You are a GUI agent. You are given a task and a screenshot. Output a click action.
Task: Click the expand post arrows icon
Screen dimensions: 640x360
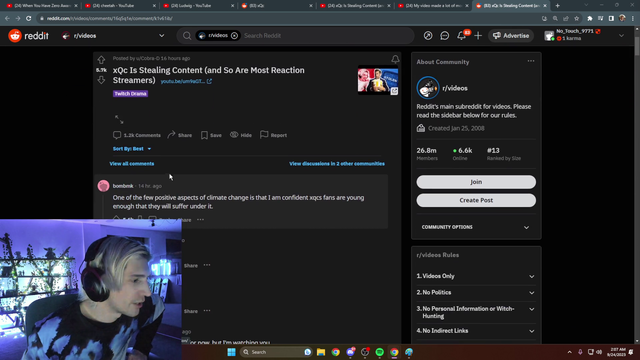coord(119,119)
